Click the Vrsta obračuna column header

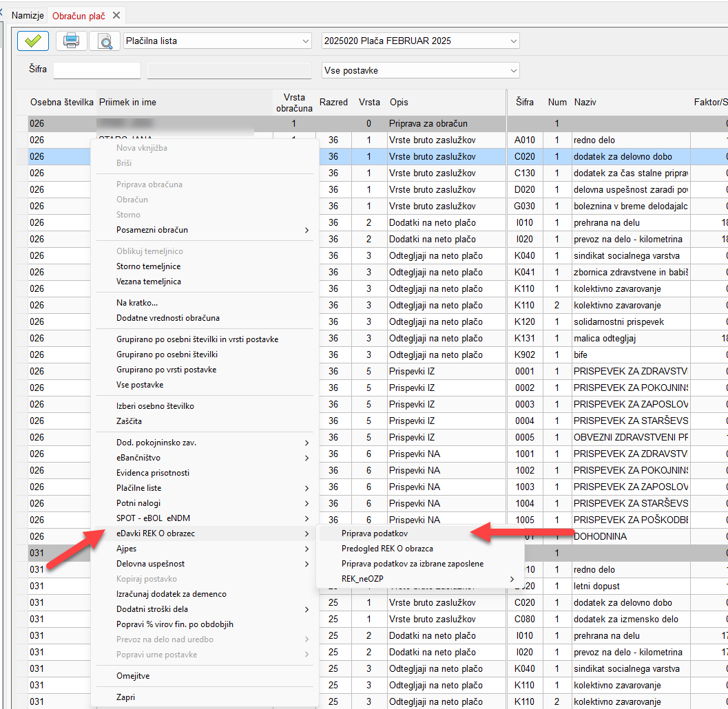(294, 103)
